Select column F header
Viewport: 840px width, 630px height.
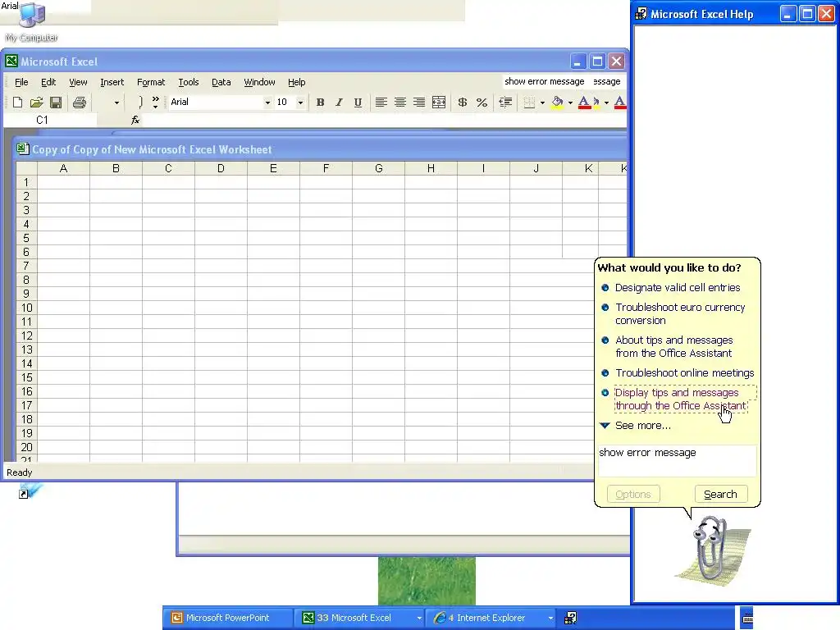pyautogui.click(x=326, y=168)
